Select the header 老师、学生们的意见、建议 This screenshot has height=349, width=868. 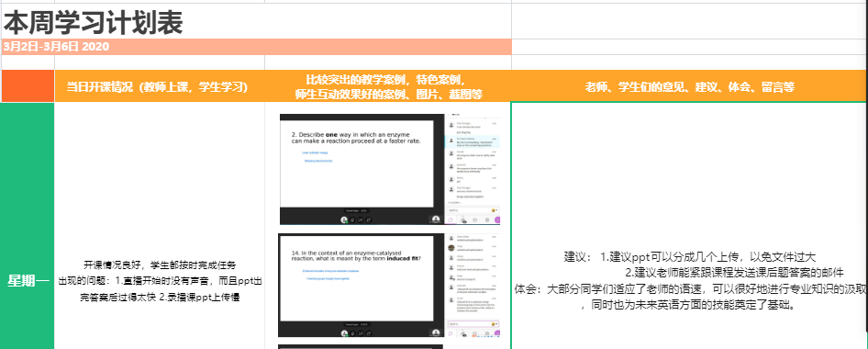689,86
